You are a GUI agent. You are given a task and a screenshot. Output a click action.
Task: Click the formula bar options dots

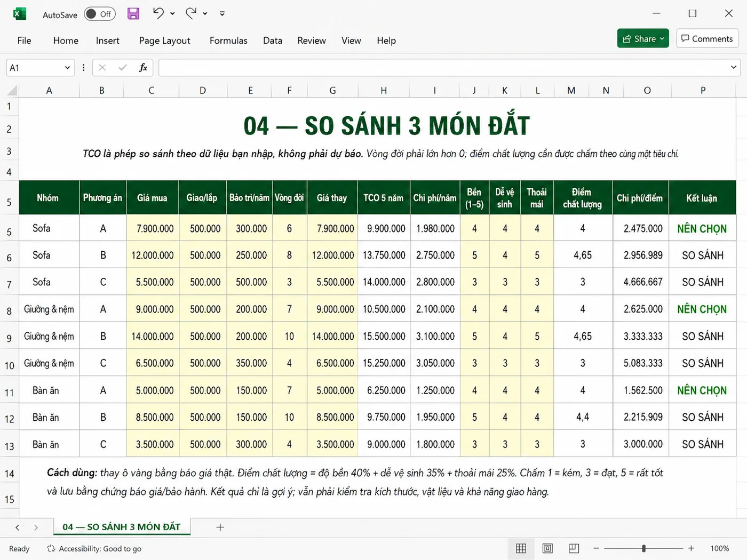point(83,68)
